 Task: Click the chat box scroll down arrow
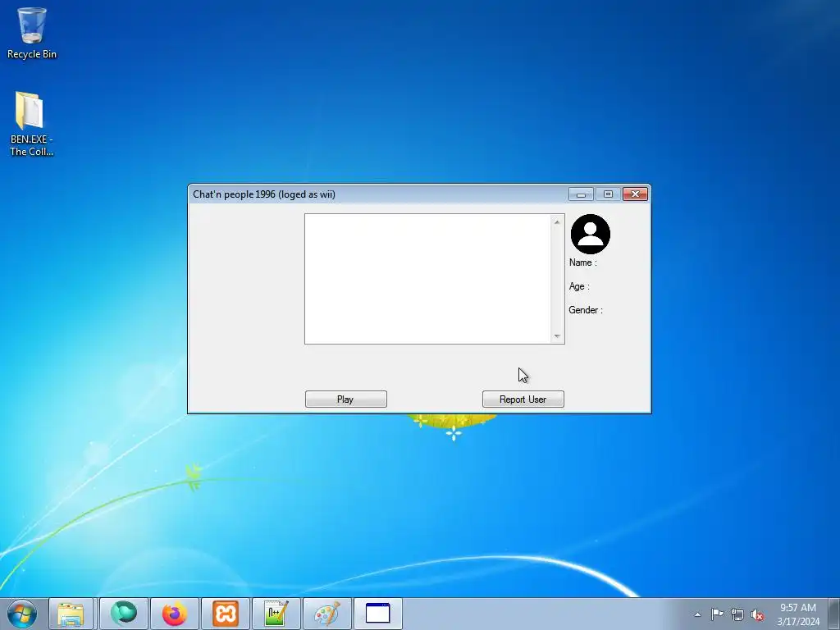[557, 336]
